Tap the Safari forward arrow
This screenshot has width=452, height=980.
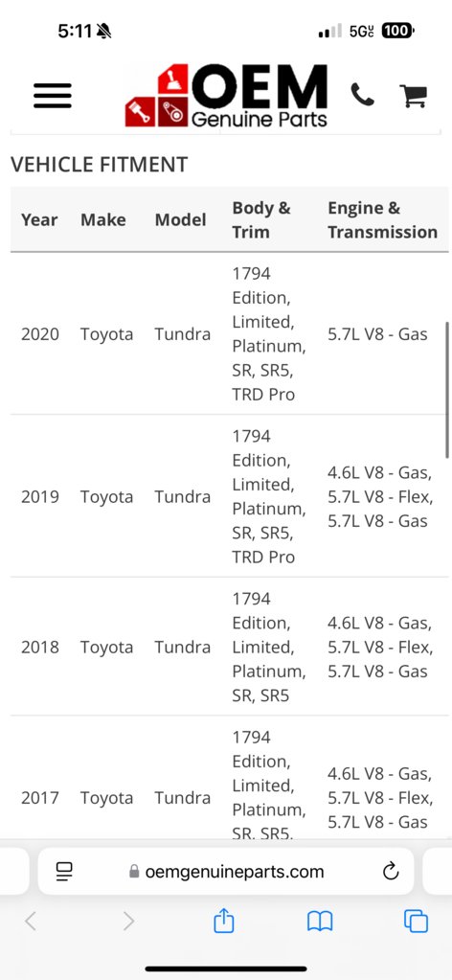click(x=128, y=921)
